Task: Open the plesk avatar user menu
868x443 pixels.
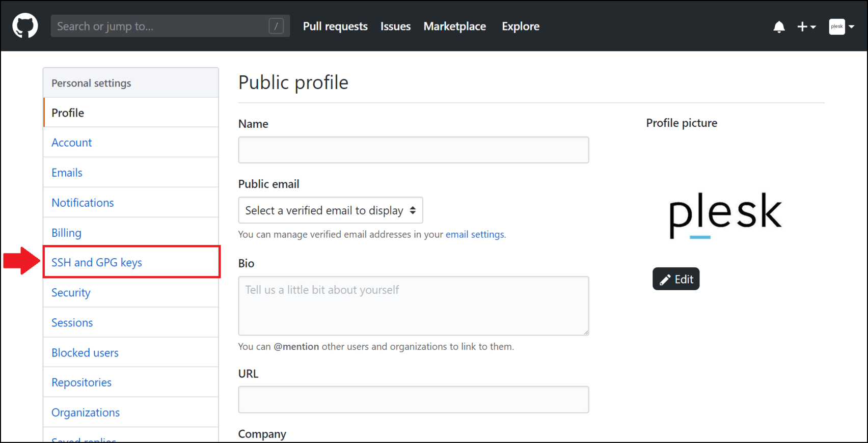Action: pyautogui.click(x=842, y=26)
